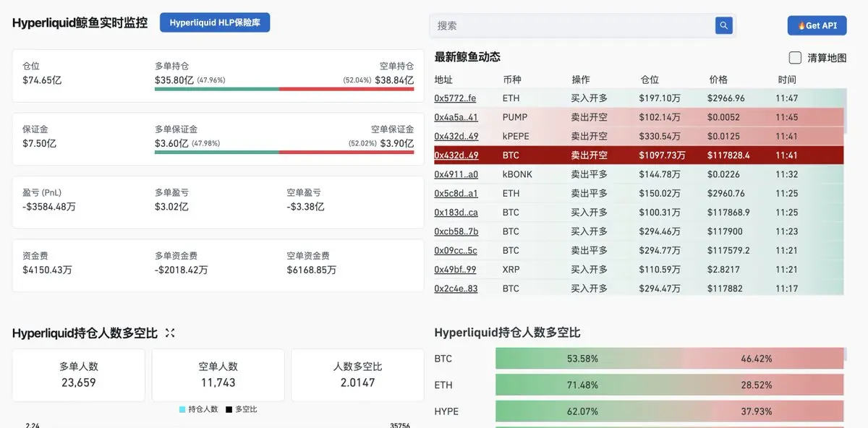Open address 0x432d..49 in kPEPE row

(456, 136)
